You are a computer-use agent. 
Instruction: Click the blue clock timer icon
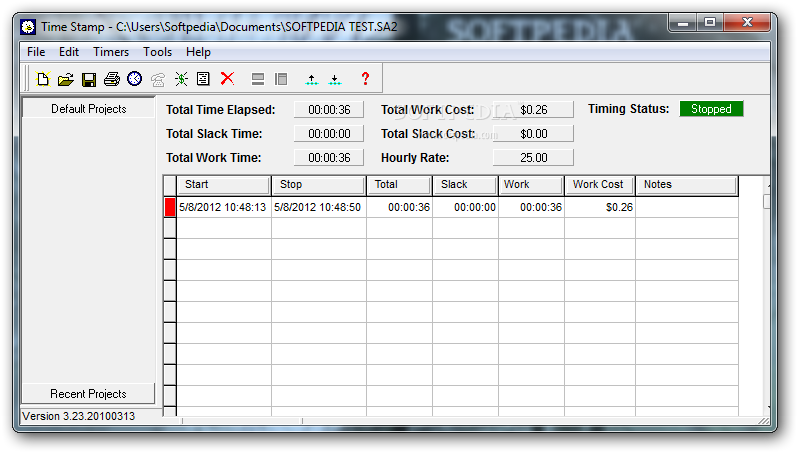[x=135, y=79]
